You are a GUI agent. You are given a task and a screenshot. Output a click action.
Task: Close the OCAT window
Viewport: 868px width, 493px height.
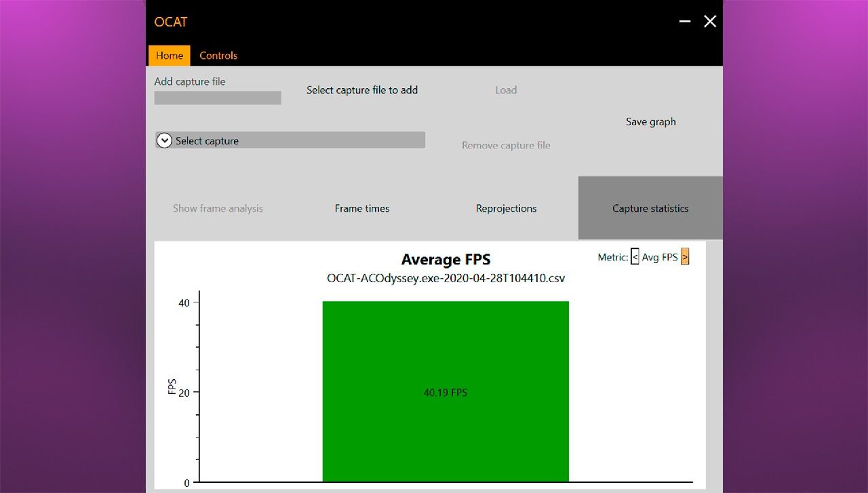pos(710,22)
